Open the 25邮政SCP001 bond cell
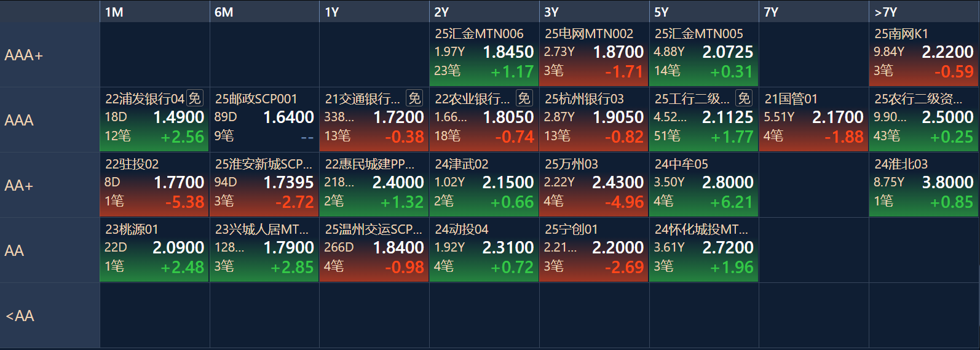 pyautogui.click(x=264, y=120)
